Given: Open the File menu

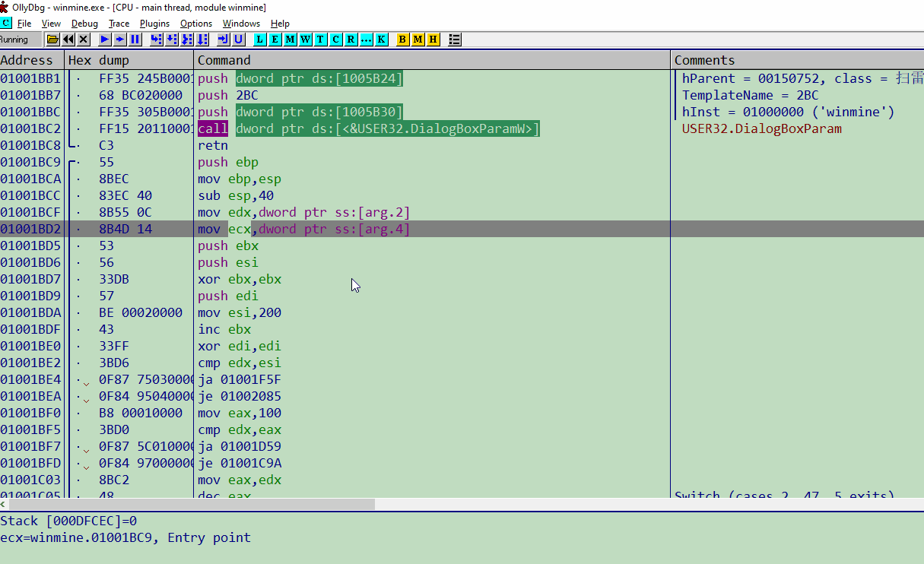Looking at the screenshot, I should point(24,24).
